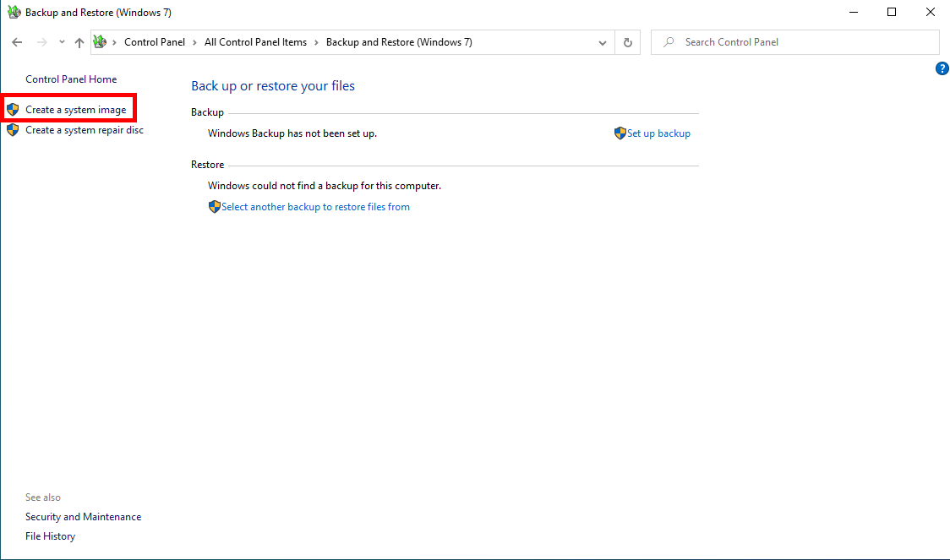This screenshot has width=950, height=560.
Task: Select the Control Panel breadcrumb
Action: coord(154,42)
